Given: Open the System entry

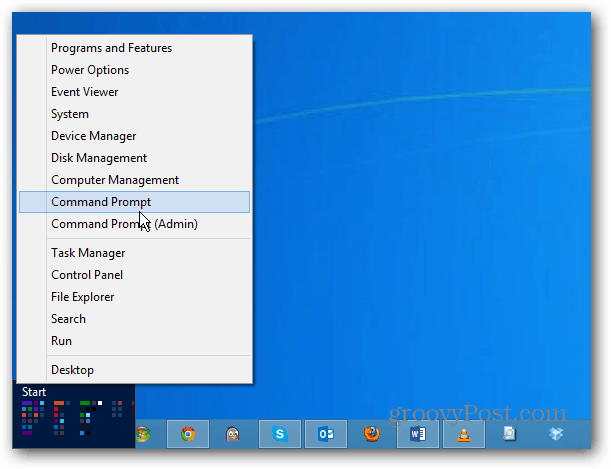Looking at the screenshot, I should point(134,114).
